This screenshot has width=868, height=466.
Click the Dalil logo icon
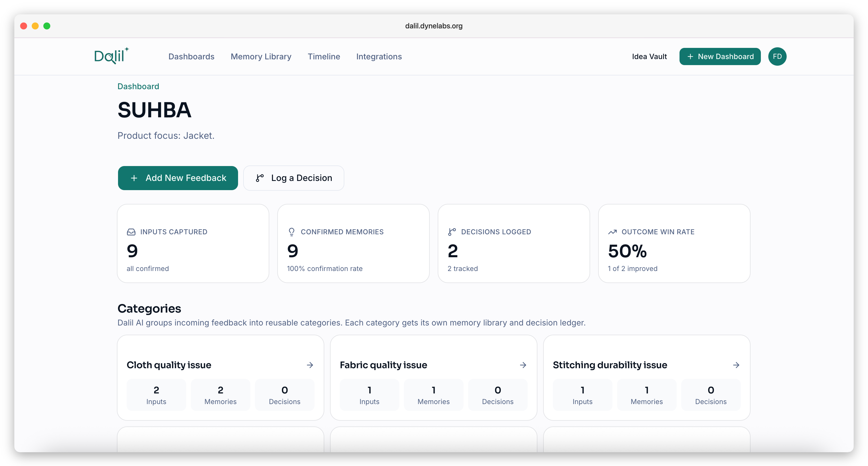(x=111, y=56)
